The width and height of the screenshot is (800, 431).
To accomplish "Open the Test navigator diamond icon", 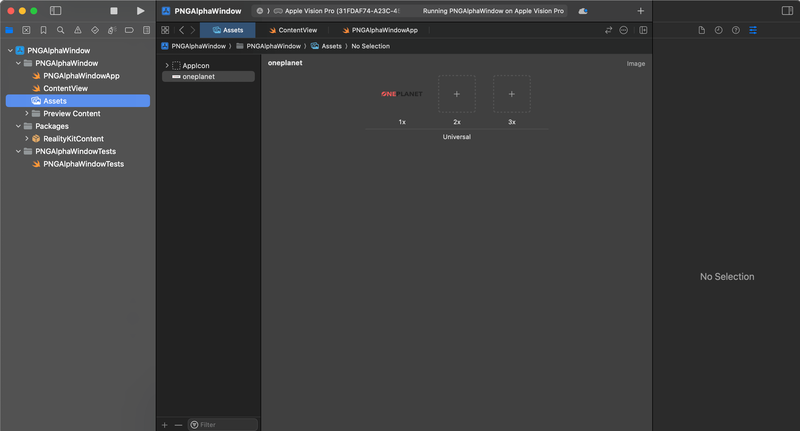I will 95,30.
